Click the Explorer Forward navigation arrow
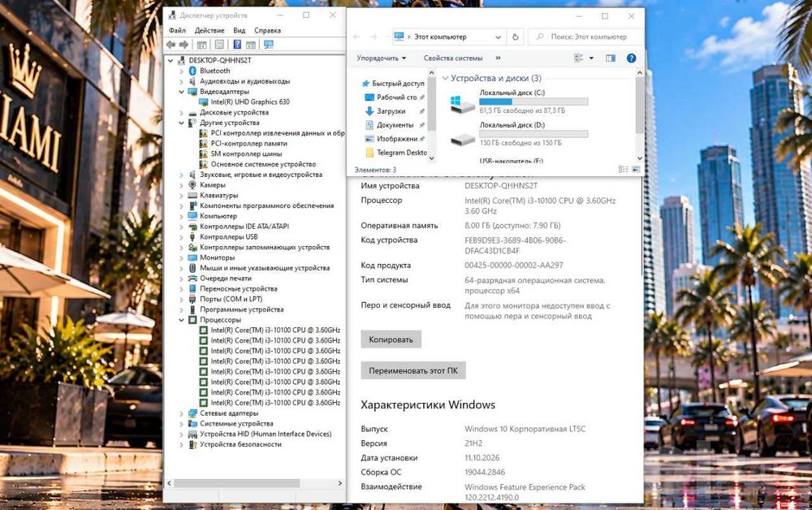 374,37
